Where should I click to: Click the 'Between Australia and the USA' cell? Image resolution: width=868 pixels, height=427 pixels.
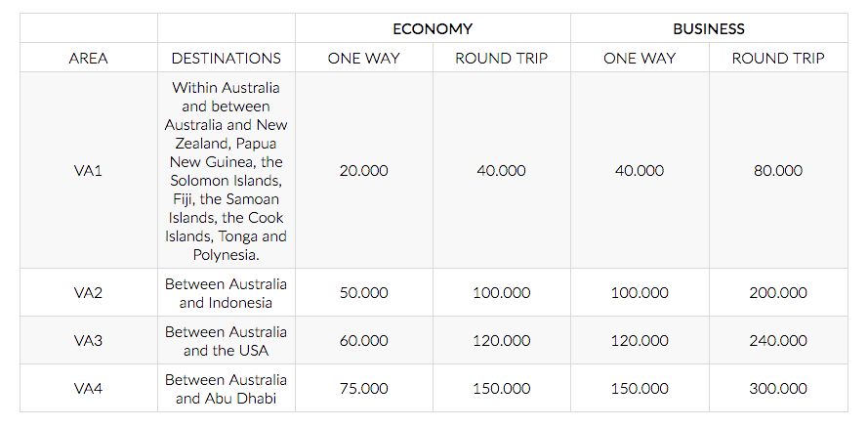226,341
